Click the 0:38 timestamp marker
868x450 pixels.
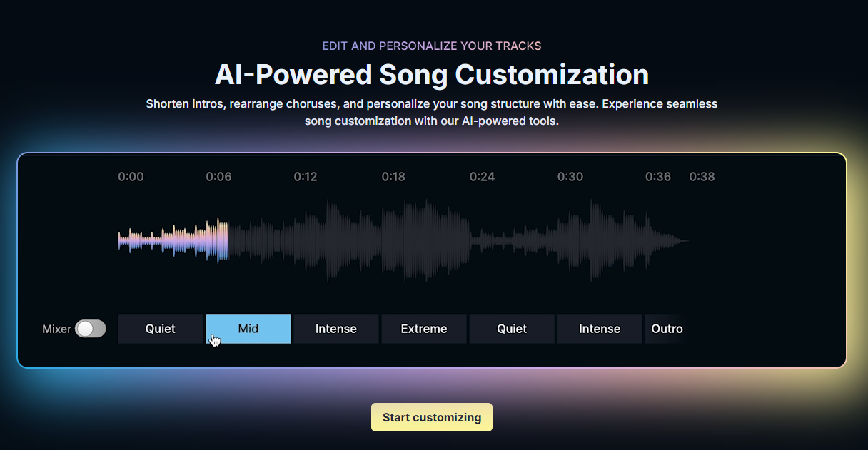(702, 176)
